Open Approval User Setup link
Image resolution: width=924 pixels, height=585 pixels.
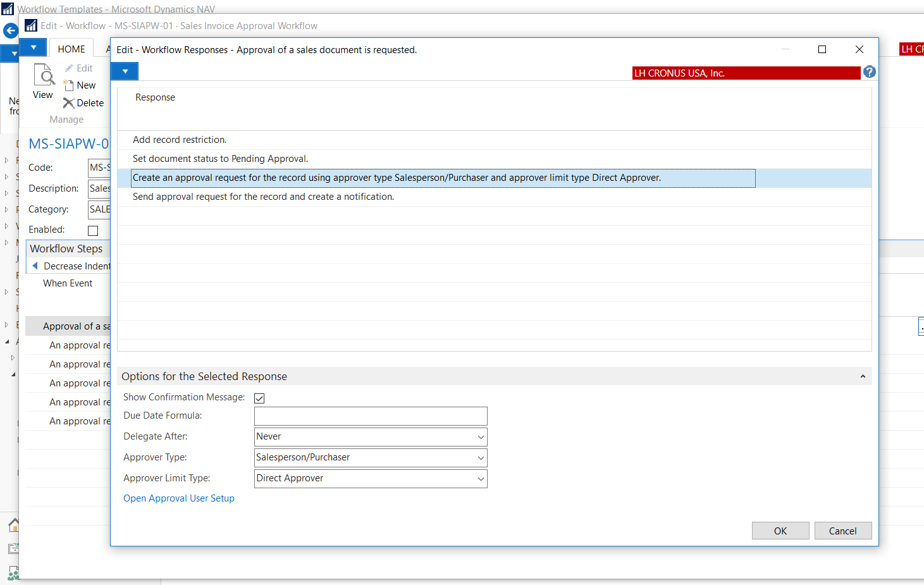[x=178, y=498]
